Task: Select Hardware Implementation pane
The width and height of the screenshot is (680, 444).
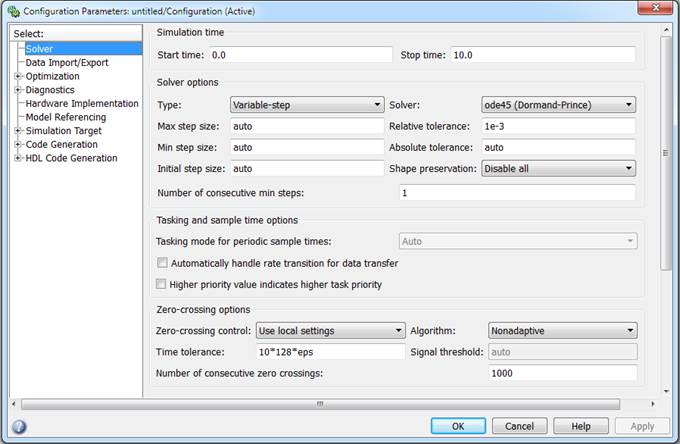Action: point(82,104)
